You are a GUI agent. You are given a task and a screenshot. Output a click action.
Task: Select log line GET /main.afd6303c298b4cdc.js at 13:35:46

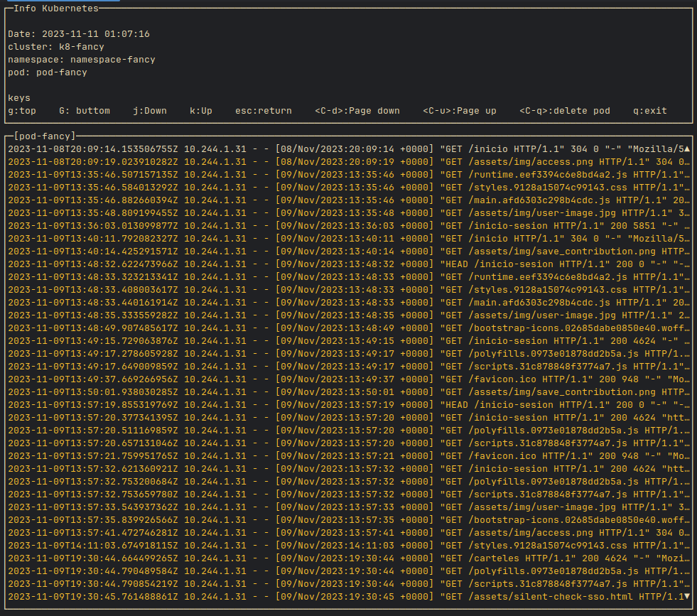tap(348, 200)
